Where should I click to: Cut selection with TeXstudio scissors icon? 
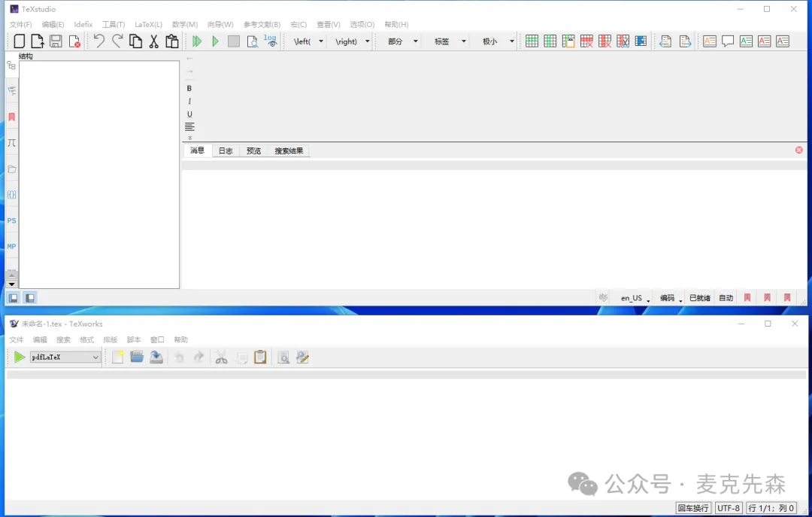[154, 41]
